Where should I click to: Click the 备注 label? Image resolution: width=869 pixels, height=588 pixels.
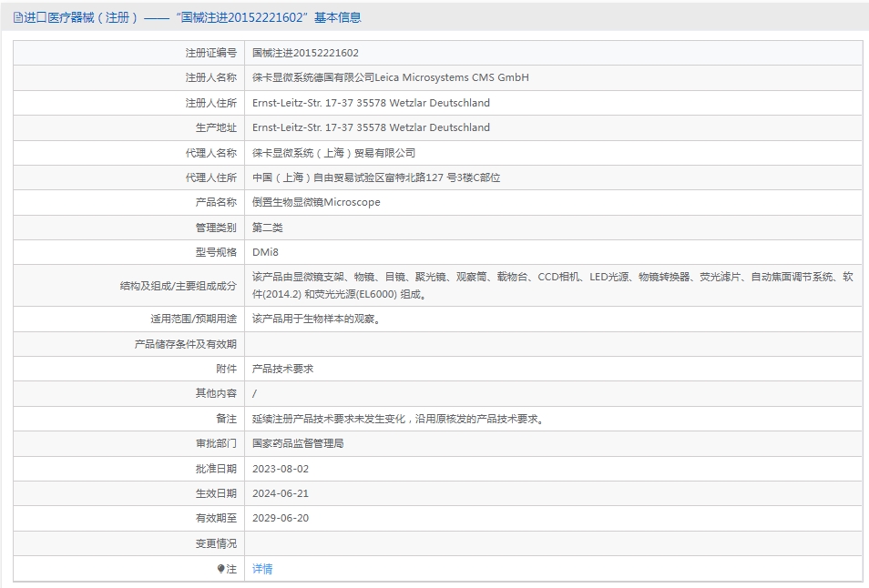pos(227,419)
